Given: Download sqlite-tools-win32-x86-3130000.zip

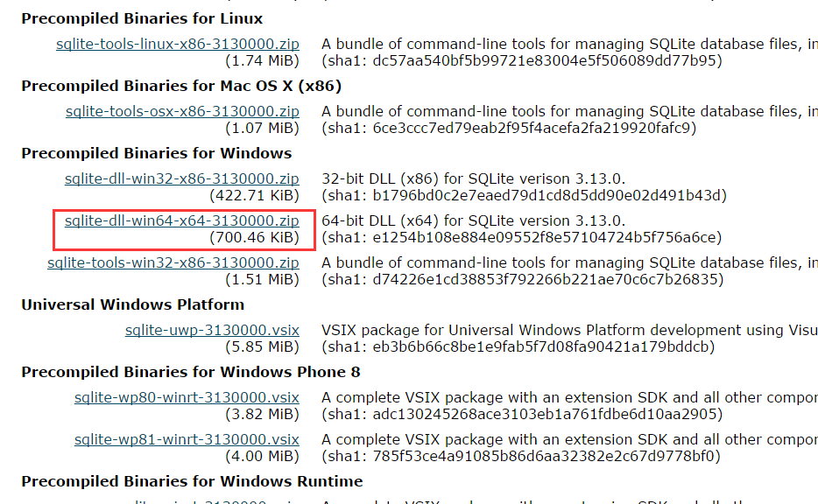Looking at the screenshot, I should [x=173, y=262].
